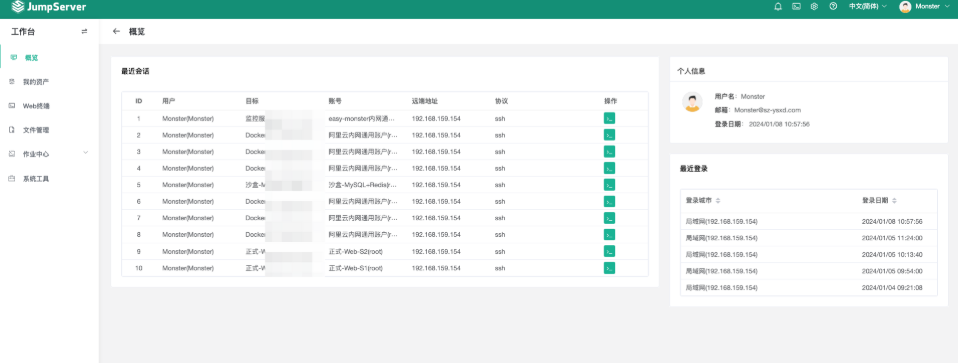958x363 pixels.
Task: Connect terminal for session row 1
Action: pos(609,119)
